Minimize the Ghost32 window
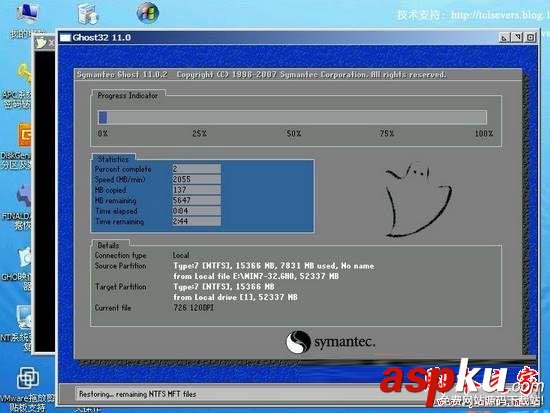Viewport: 550px width, 413px height. (504, 38)
